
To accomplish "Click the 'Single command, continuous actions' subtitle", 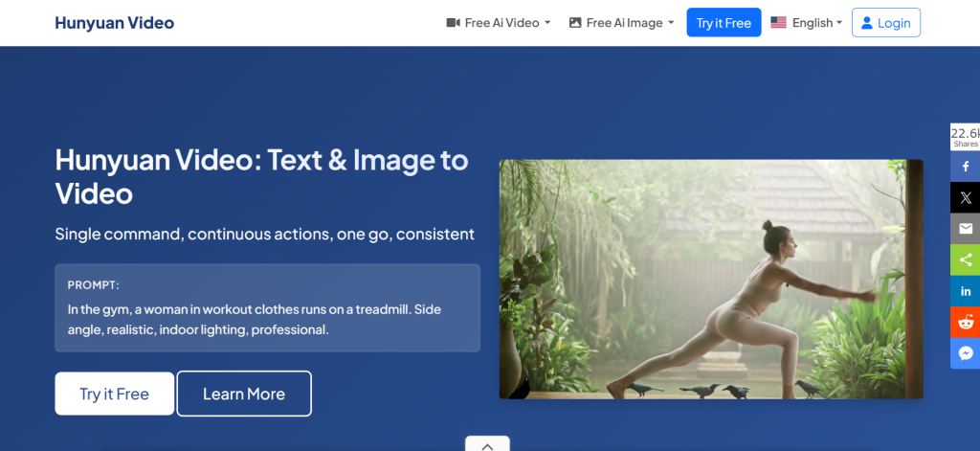I will [x=264, y=234].
